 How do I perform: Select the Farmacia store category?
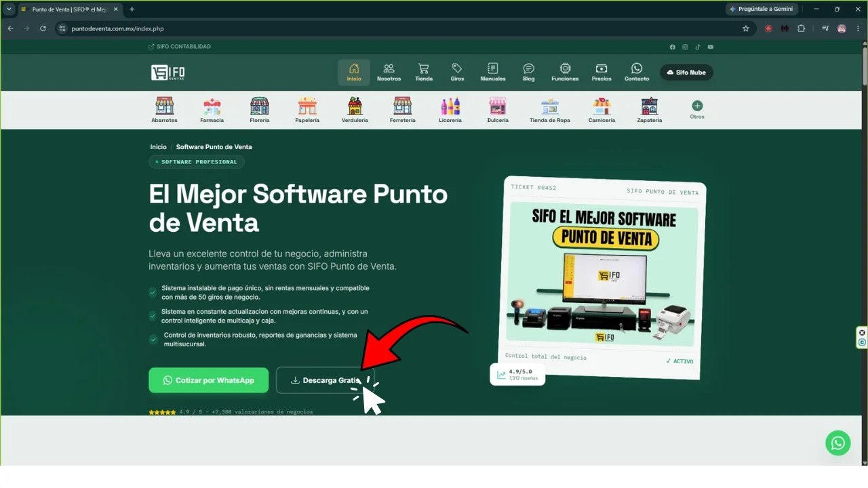tap(212, 110)
